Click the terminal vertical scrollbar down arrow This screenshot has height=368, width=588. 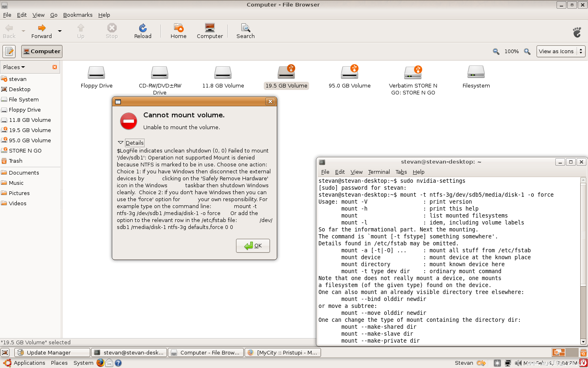(x=583, y=341)
